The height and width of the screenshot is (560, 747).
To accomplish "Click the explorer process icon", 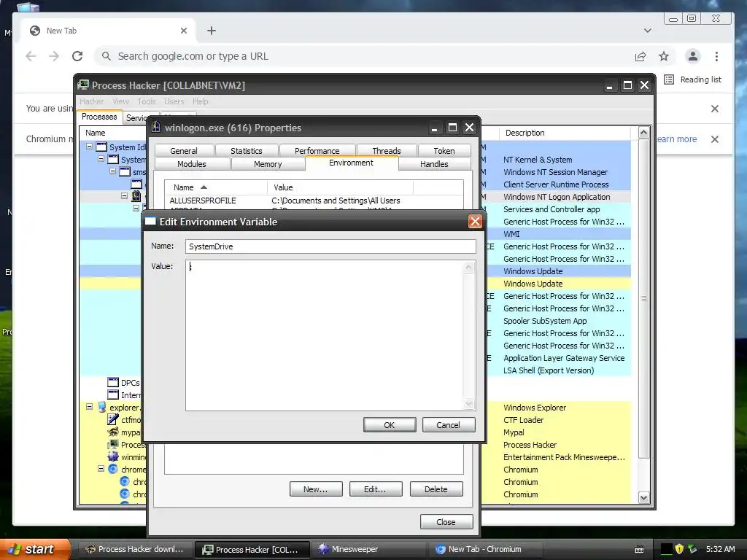I will 101,407.
